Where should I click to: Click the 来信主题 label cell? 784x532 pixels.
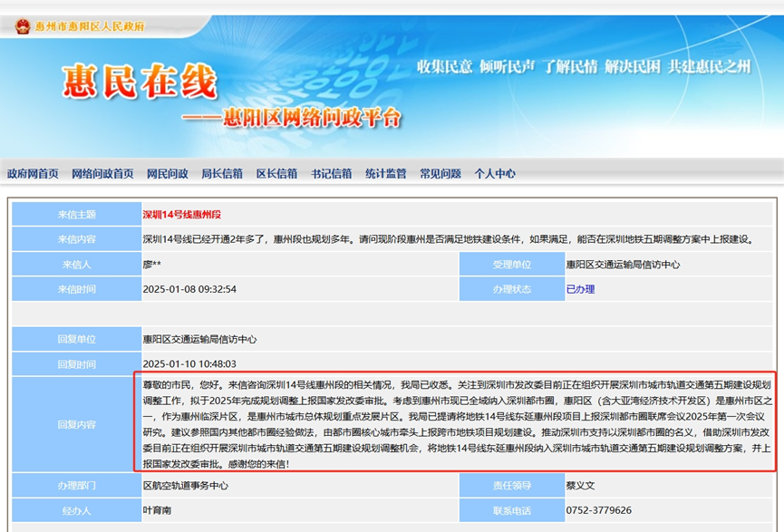coord(76,215)
